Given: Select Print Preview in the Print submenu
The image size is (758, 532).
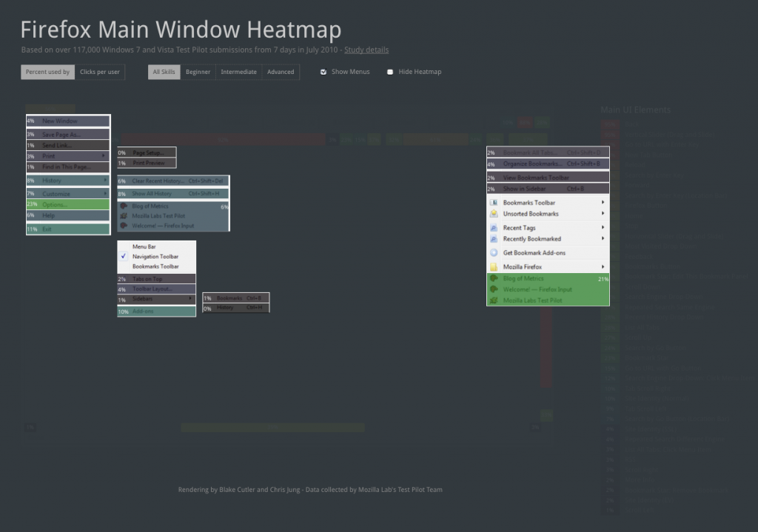Looking at the screenshot, I should 147,164.
